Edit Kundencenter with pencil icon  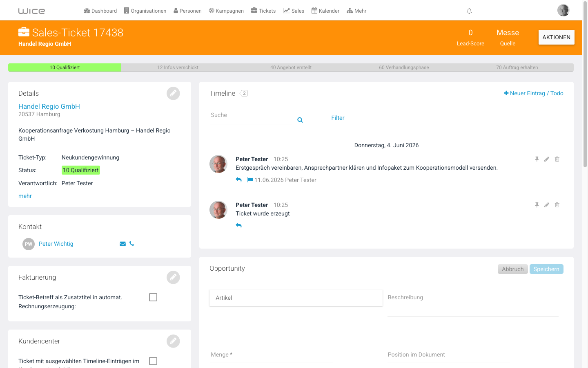(x=173, y=341)
